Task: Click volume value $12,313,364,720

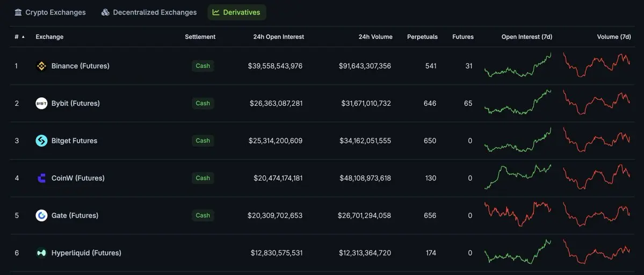Action: (x=365, y=253)
